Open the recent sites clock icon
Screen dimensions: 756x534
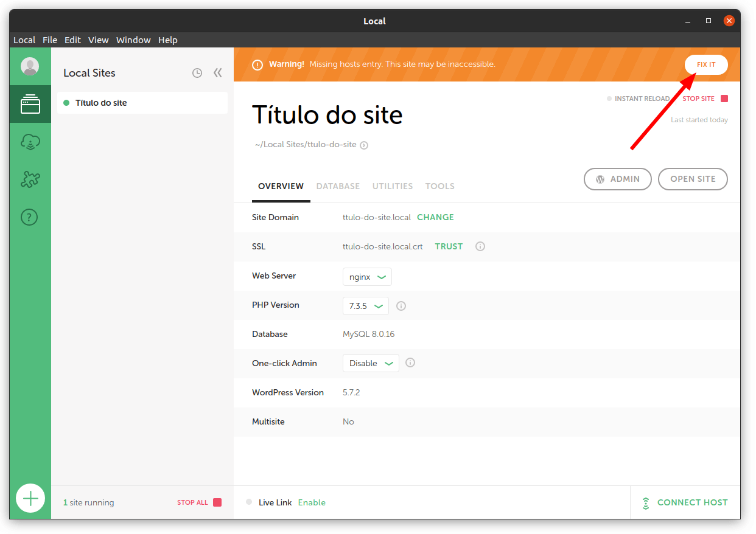[197, 73]
